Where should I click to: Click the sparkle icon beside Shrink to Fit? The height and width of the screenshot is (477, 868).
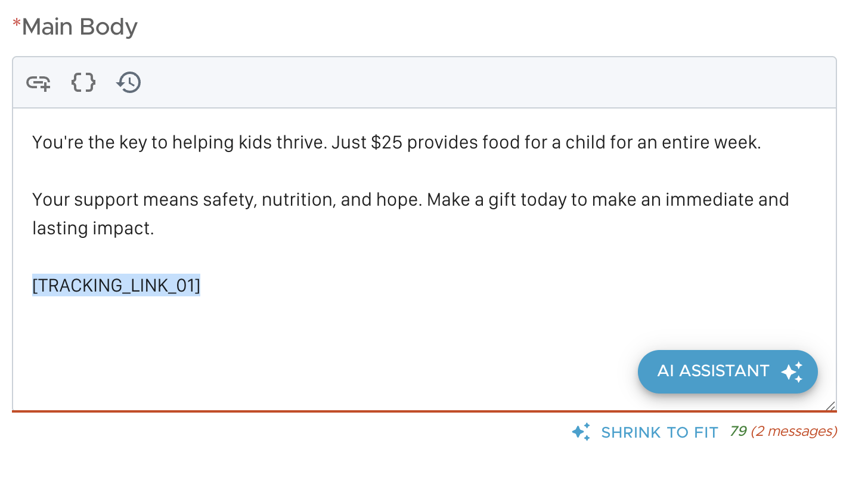coord(581,432)
